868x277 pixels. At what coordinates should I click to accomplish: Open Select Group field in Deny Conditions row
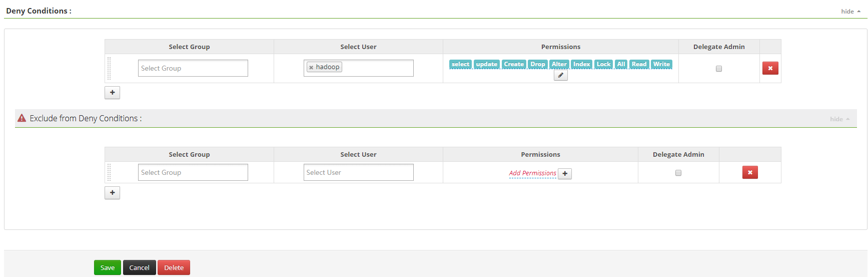pyautogui.click(x=193, y=68)
